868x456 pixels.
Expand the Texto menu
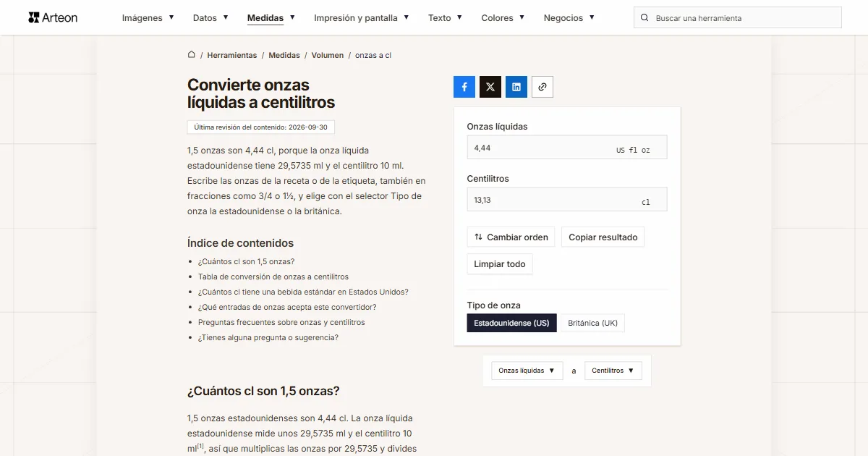(x=445, y=18)
